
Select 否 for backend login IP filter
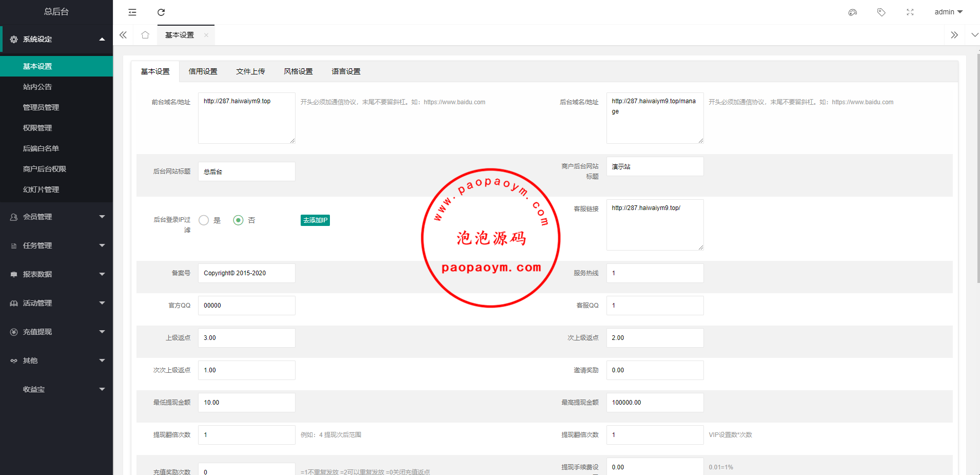pyautogui.click(x=238, y=220)
